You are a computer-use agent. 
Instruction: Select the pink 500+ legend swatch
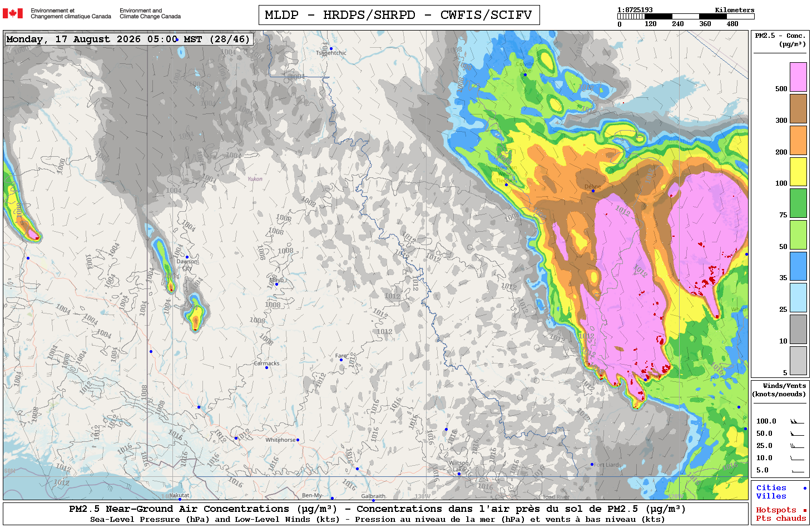coord(798,77)
